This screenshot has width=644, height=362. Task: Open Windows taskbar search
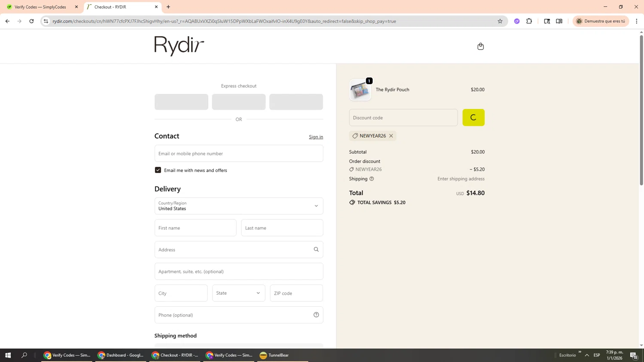(24, 355)
